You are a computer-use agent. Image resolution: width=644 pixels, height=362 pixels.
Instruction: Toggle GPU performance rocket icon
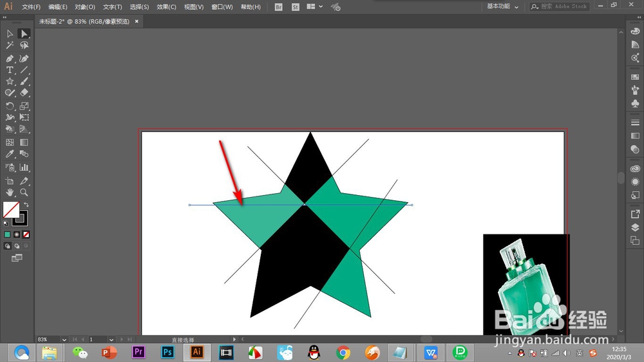tap(336, 7)
